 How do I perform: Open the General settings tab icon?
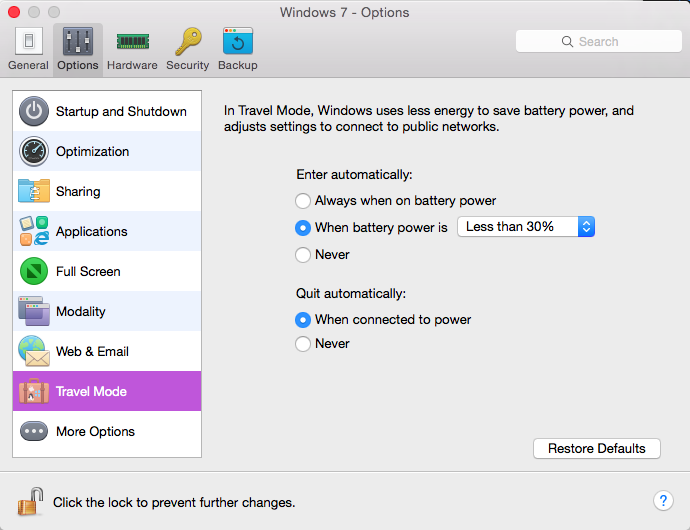click(x=28, y=42)
